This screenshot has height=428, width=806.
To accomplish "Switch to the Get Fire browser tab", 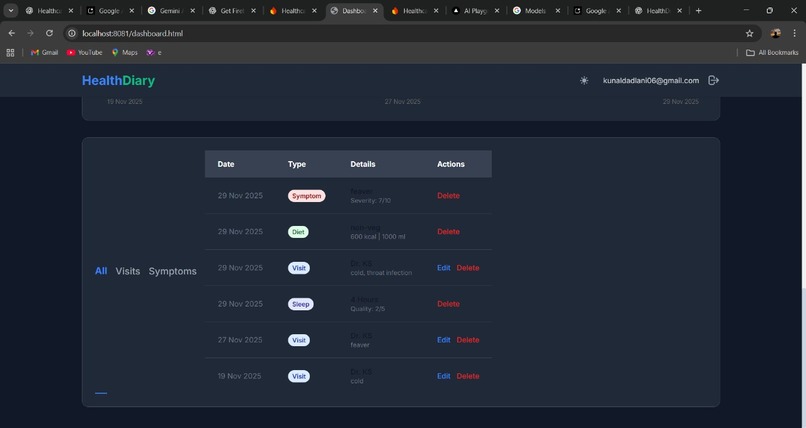I will [x=232, y=11].
